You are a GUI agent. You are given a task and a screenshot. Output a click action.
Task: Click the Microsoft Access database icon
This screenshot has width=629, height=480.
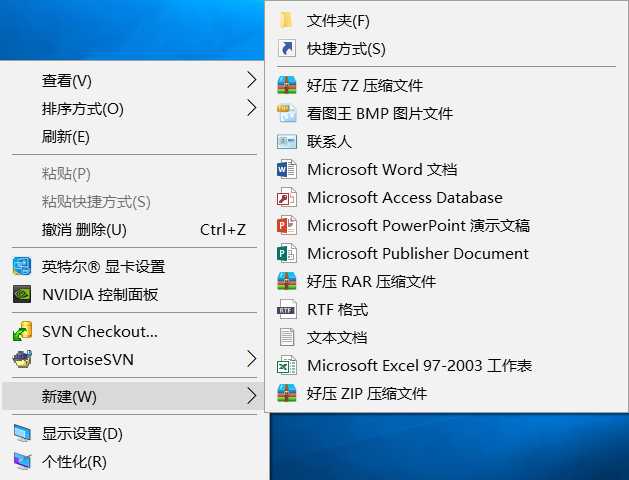point(286,197)
